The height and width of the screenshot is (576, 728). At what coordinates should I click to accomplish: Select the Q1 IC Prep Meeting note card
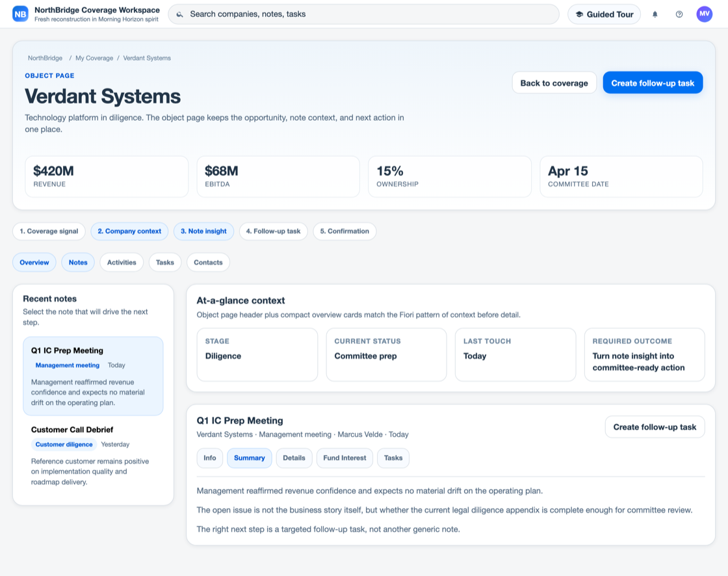(x=93, y=376)
